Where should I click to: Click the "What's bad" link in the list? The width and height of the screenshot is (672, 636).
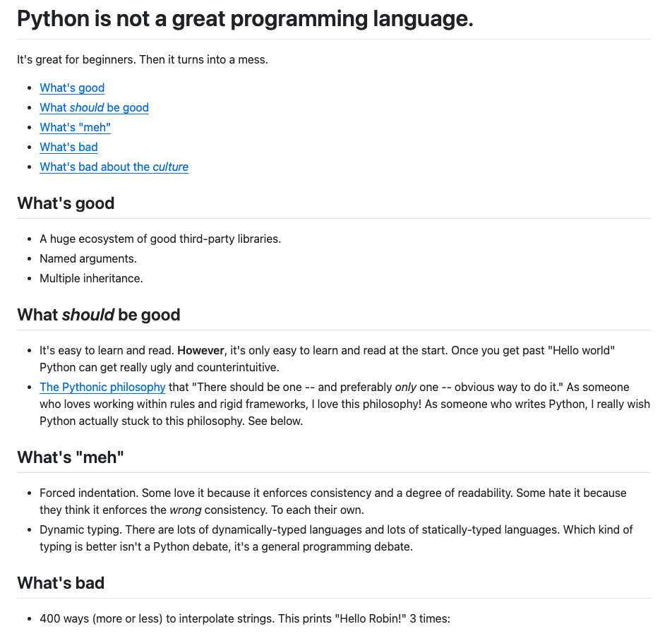click(x=68, y=147)
